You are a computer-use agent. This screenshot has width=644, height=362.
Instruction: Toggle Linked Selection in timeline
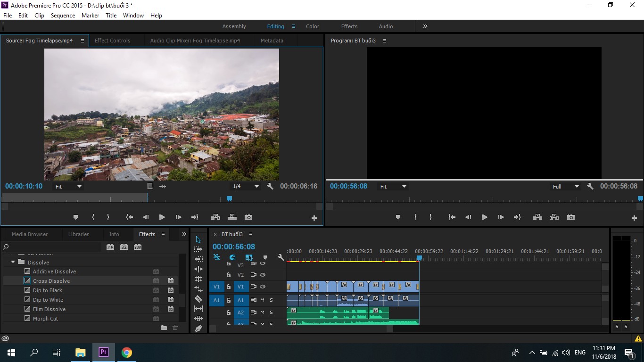click(249, 257)
